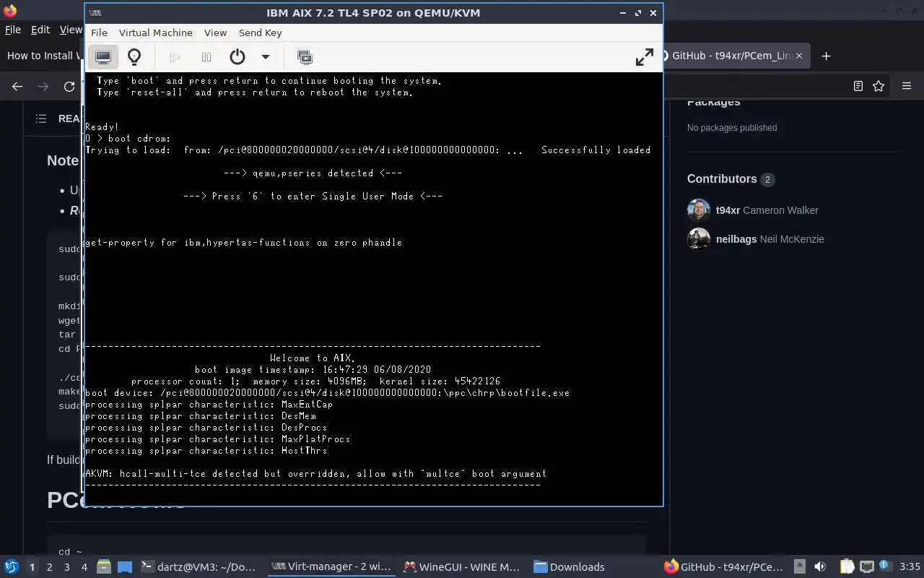Switch to the Virt-manager taskbar item
Screen dimensions: 924x578
pyautogui.click(x=331, y=567)
